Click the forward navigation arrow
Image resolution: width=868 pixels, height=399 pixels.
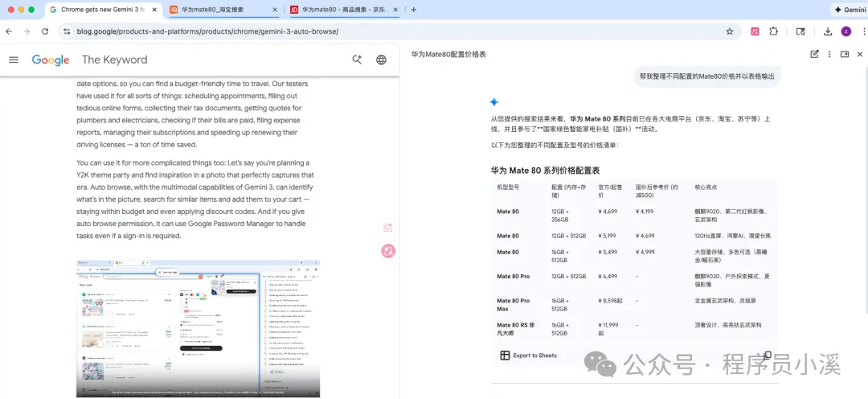[27, 31]
